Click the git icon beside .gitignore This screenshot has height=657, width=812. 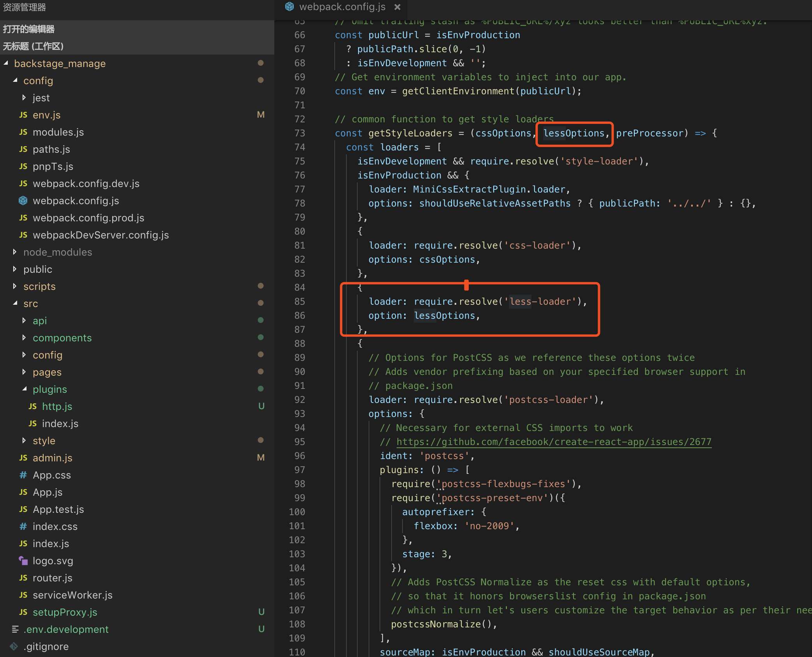14,646
